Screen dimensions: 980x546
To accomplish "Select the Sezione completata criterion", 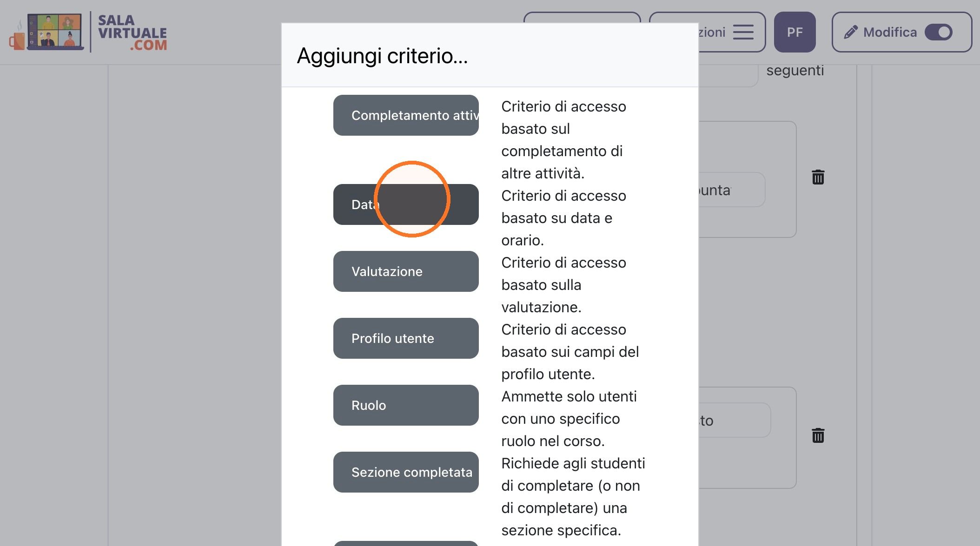I will (x=406, y=472).
